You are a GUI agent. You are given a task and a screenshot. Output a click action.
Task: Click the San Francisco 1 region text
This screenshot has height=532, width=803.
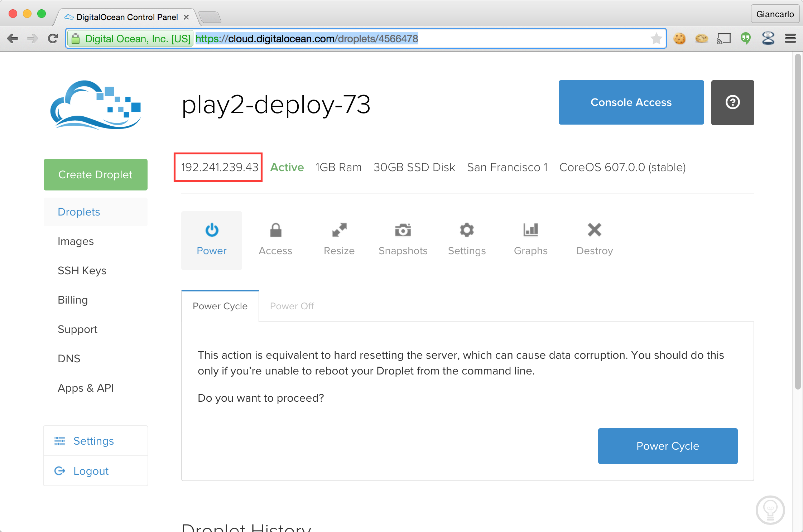507,167
